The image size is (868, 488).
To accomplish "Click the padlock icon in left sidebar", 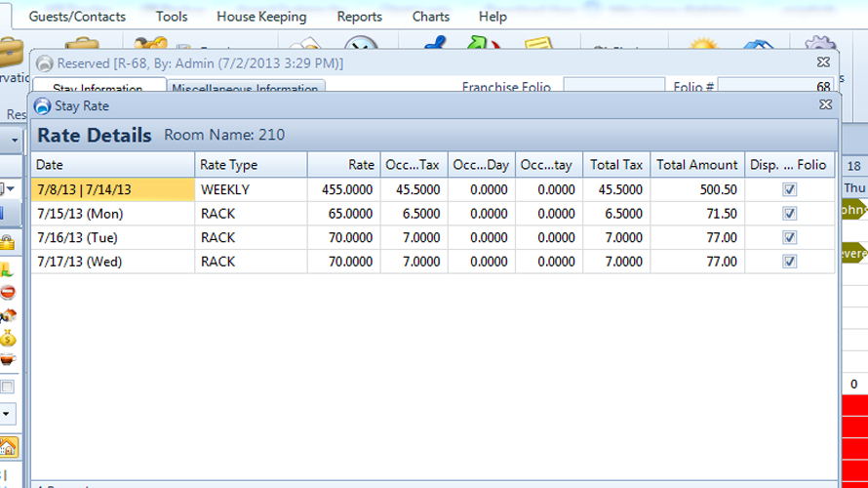I will pyautogui.click(x=7, y=242).
